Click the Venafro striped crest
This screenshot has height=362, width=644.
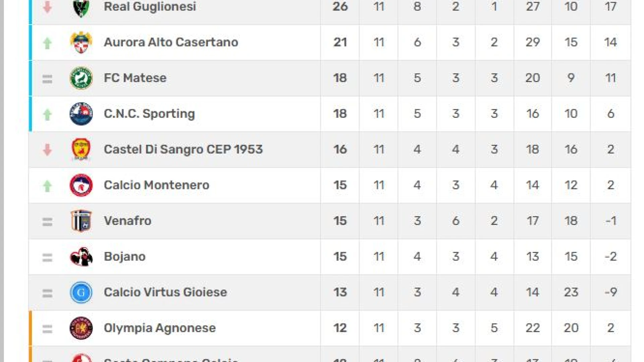click(x=81, y=221)
